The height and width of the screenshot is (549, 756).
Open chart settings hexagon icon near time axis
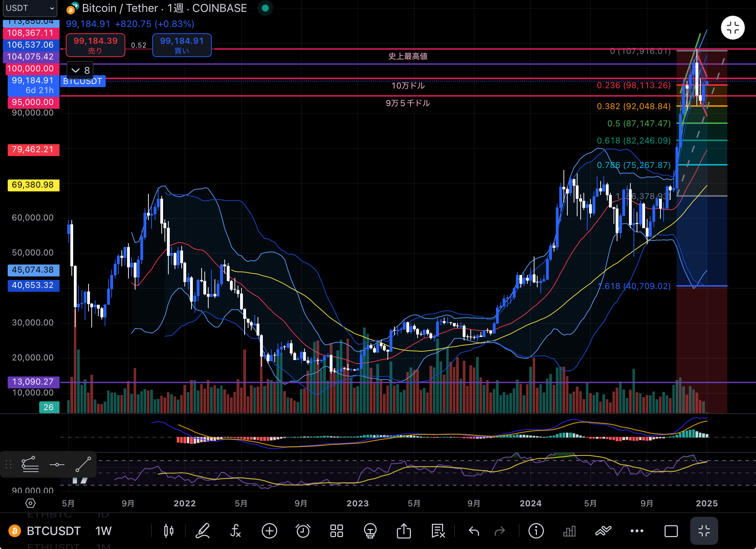(30, 503)
